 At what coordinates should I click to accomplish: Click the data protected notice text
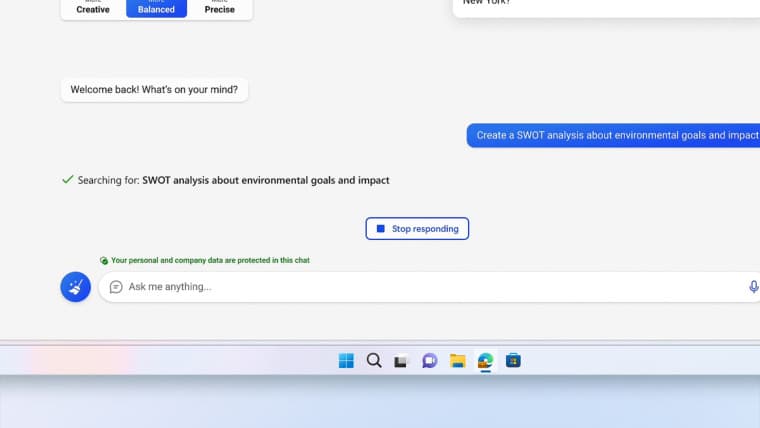click(210, 260)
